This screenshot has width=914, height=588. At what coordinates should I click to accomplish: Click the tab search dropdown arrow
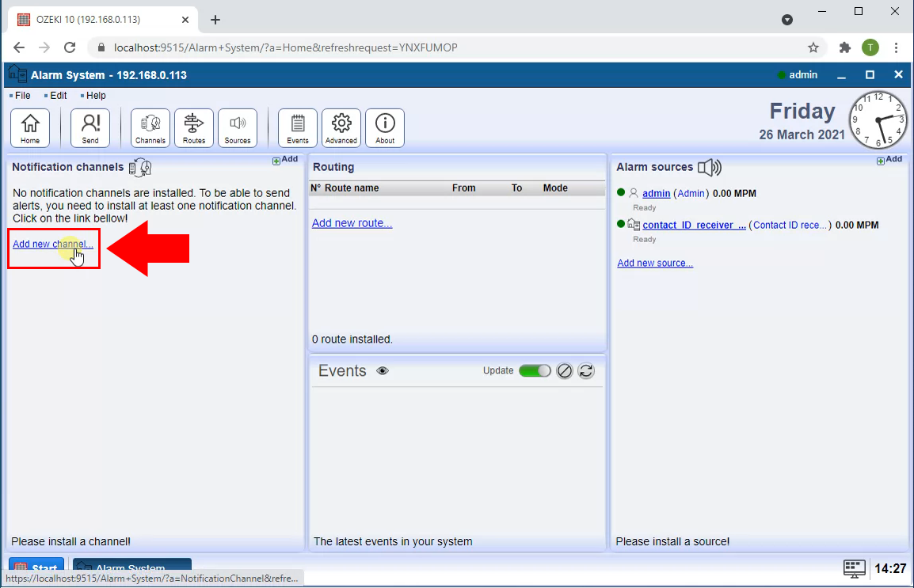[x=787, y=21]
